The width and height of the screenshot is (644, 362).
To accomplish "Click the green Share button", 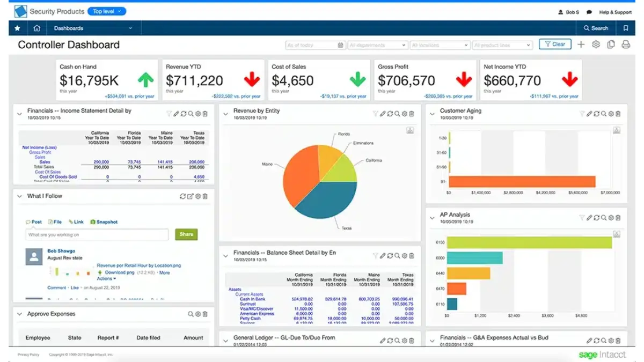I will (186, 234).
